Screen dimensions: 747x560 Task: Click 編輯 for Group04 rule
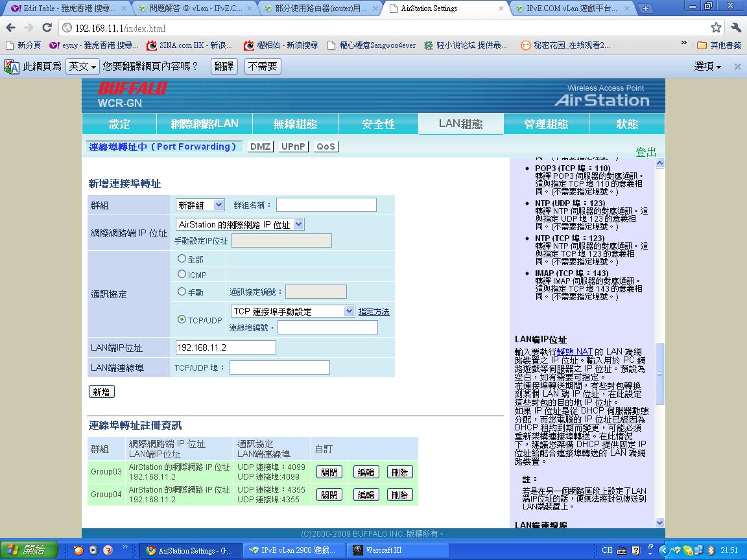(366, 495)
